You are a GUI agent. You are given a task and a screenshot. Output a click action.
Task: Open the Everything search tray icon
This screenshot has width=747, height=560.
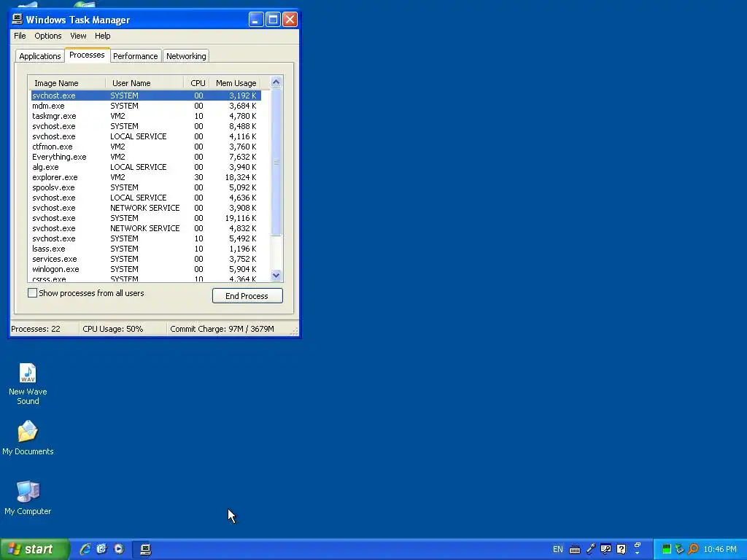(x=693, y=549)
